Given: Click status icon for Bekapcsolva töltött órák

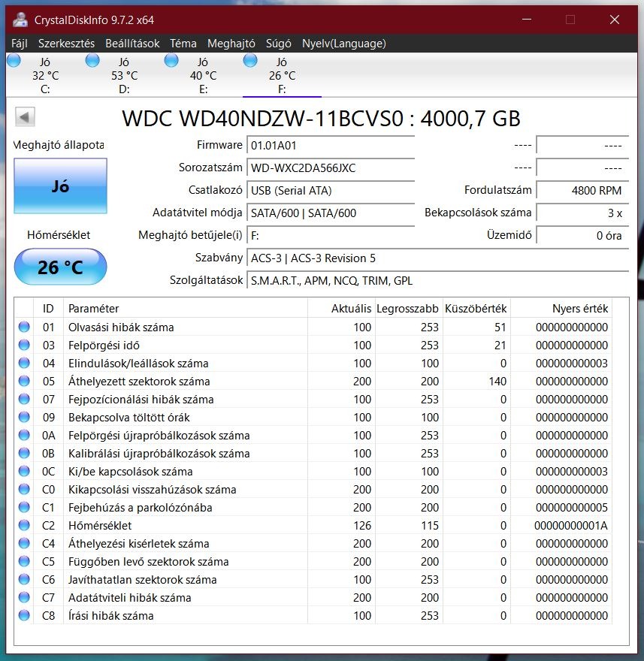Looking at the screenshot, I should (24, 417).
